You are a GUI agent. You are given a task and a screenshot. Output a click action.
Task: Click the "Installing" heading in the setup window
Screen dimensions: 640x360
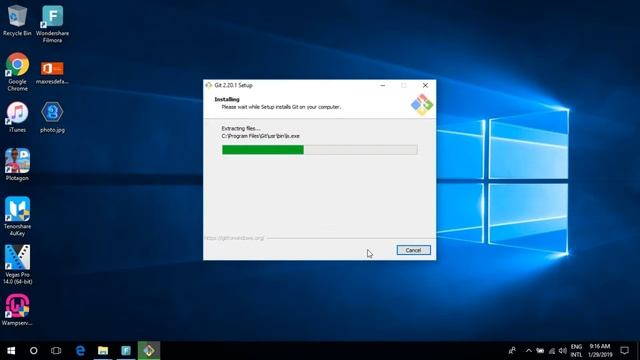[227, 99]
